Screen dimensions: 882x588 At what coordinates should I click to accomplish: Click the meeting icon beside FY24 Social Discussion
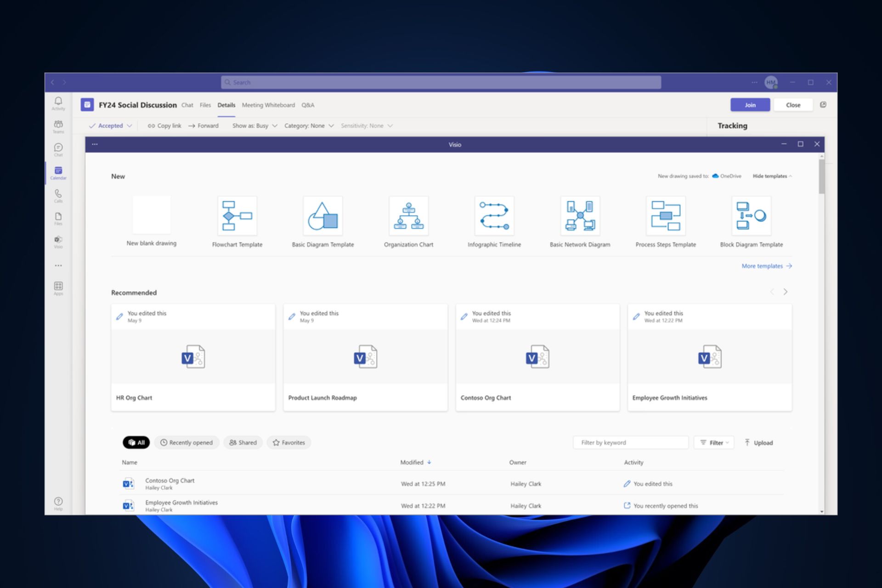[x=87, y=105]
